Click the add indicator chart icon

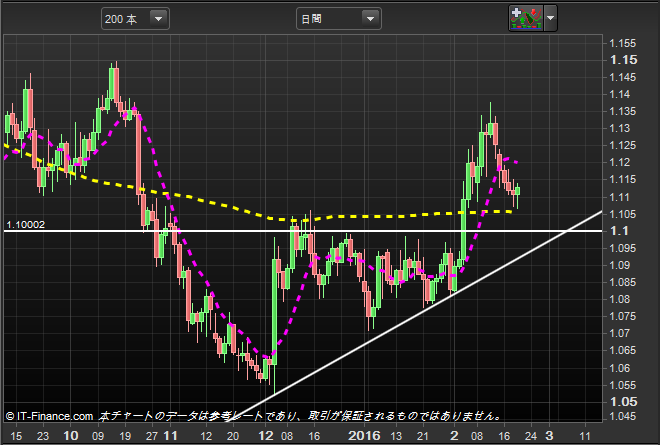coord(526,19)
